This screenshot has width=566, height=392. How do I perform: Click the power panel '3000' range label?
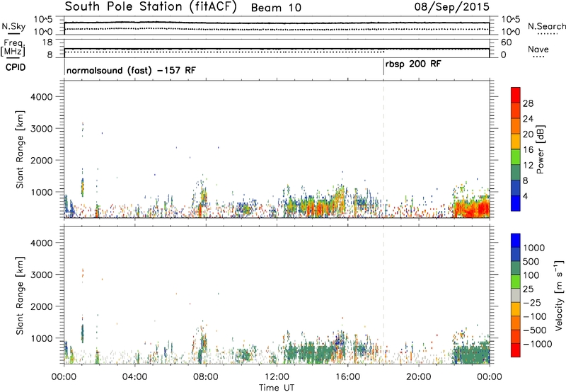pos(41,129)
